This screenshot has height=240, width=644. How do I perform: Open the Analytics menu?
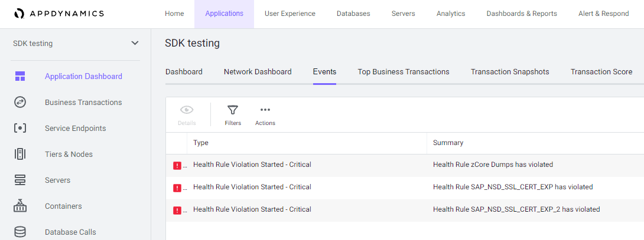pos(451,14)
